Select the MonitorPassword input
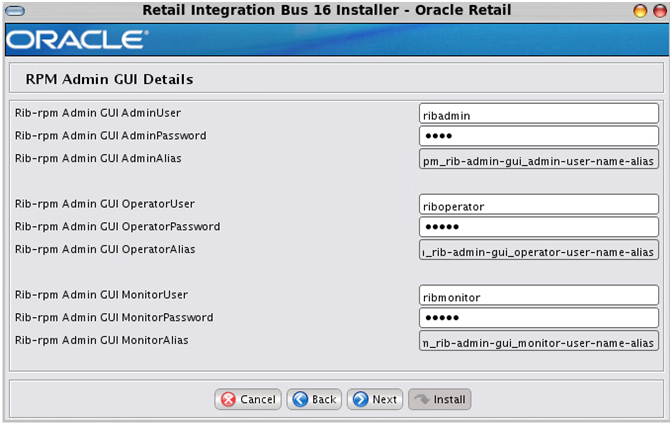Viewport: 672px width, 425px height. click(539, 318)
